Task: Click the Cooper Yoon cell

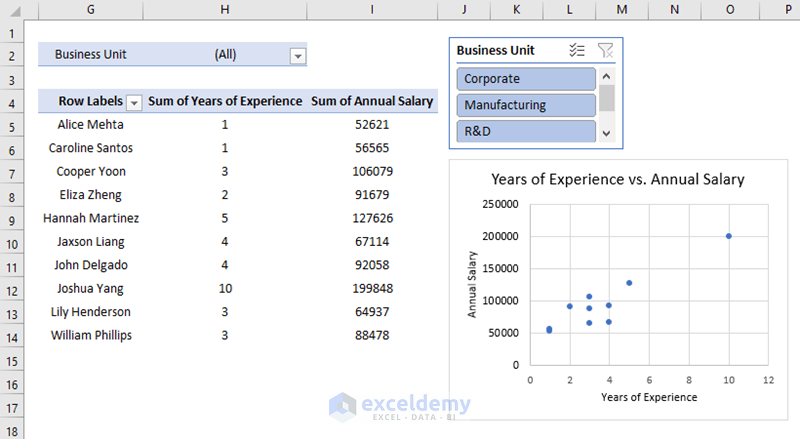Action: click(x=90, y=172)
